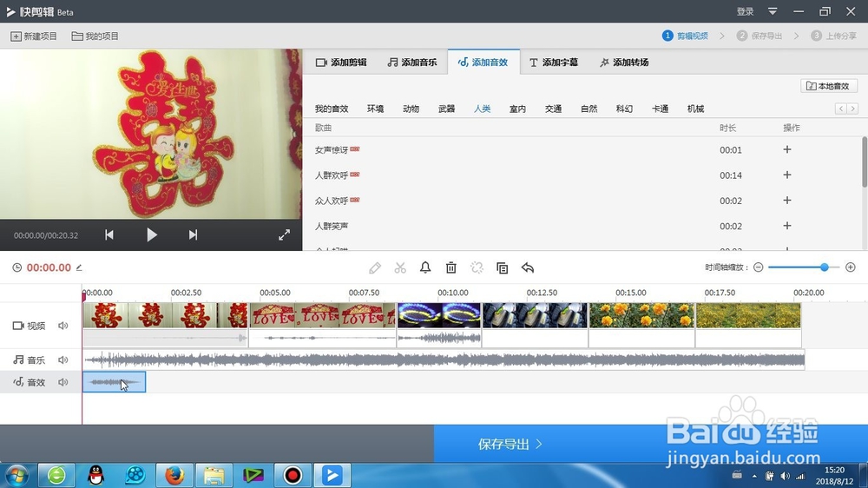
Task: Select the 交通 sound category
Action: (553, 109)
